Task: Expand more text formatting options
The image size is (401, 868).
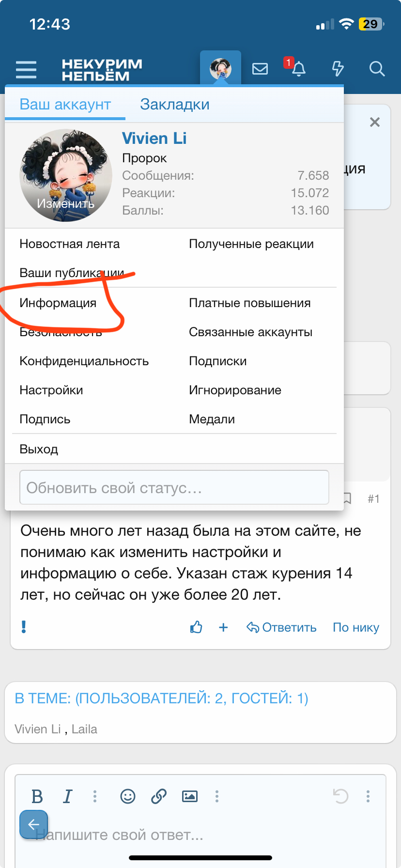Action: (95, 796)
